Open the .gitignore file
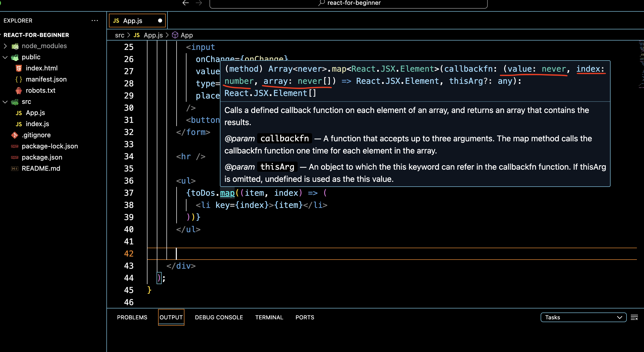The image size is (644, 352). 36,135
